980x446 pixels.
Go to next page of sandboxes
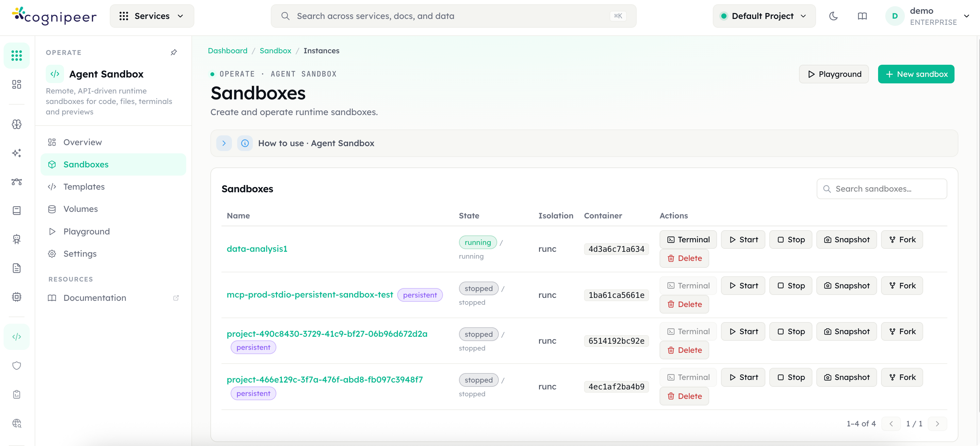pyautogui.click(x=938, y=423)
